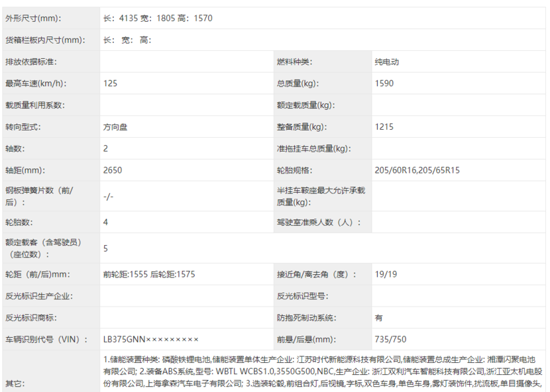Click the 额定载客(含驾驶员) label

(43, 248)
